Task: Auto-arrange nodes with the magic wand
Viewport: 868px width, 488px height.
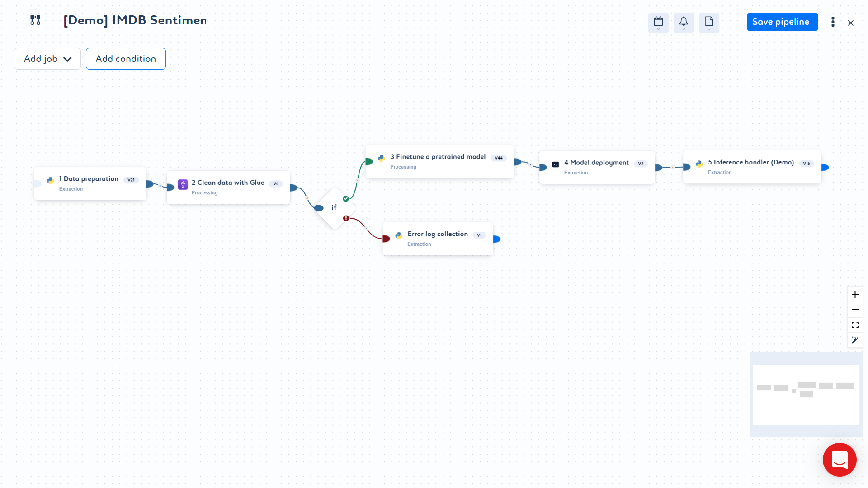Action: pyautogui.click(x=855, y=340)
